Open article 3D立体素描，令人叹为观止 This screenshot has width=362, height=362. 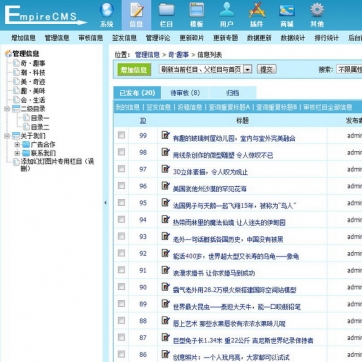(210, 172)
